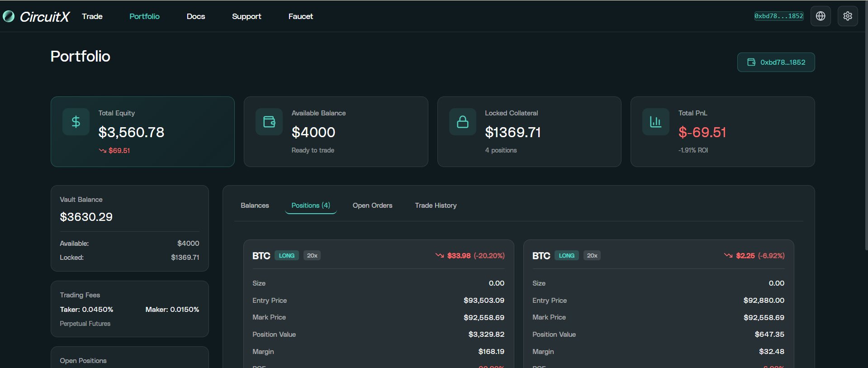
Task: Click the 20x badge on the $3,329.82 position
Action: point(312,256)
